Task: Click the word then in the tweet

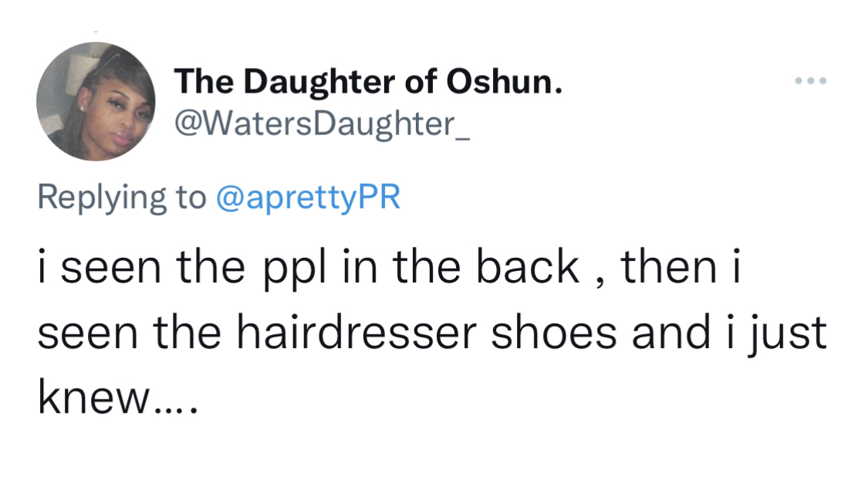Action: [669, 267]
